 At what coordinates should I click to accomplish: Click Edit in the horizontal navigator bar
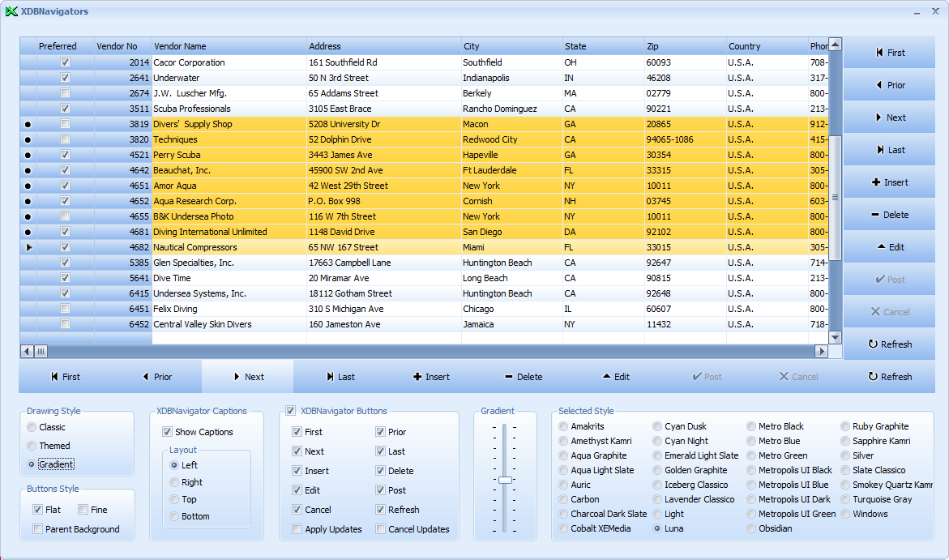pyautogui.click(x=615, y=377)
